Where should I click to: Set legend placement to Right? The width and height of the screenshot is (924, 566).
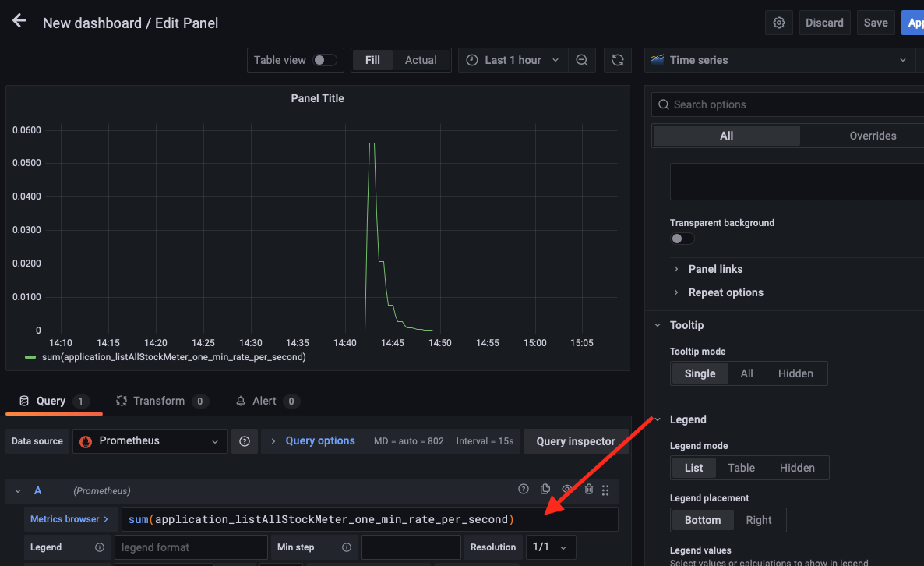(758, 520)
